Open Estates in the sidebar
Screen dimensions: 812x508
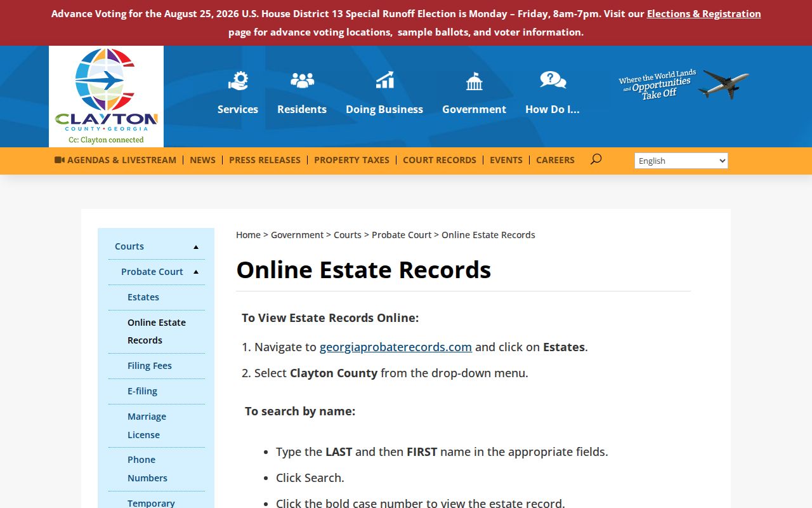click(x=143, y=297)
